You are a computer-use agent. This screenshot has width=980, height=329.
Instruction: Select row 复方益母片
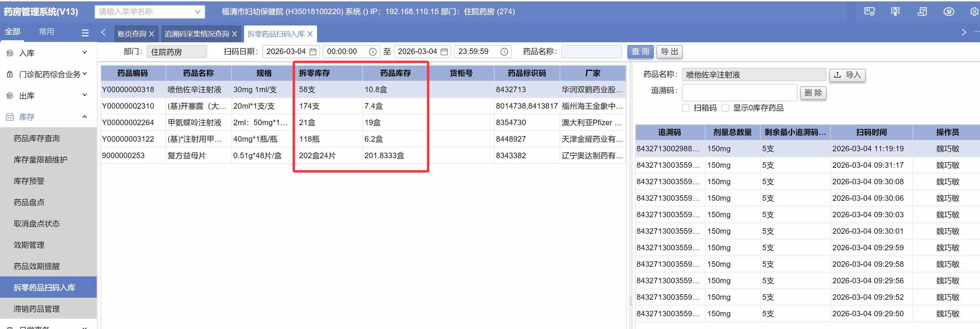[x=363, y=155]
